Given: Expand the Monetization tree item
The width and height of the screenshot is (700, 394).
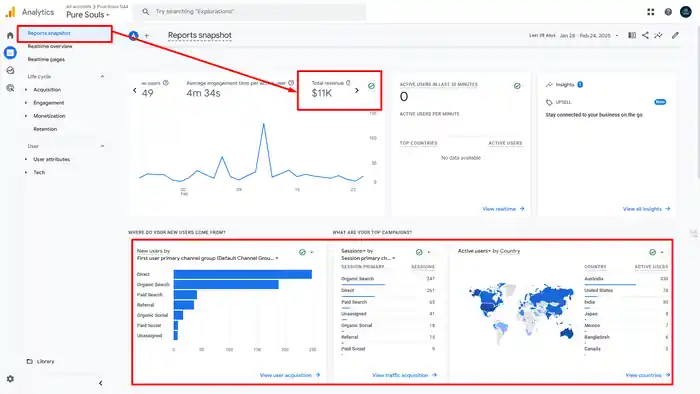Looking at the screenshot, I should pyautogui.click(x=26, y=116).
